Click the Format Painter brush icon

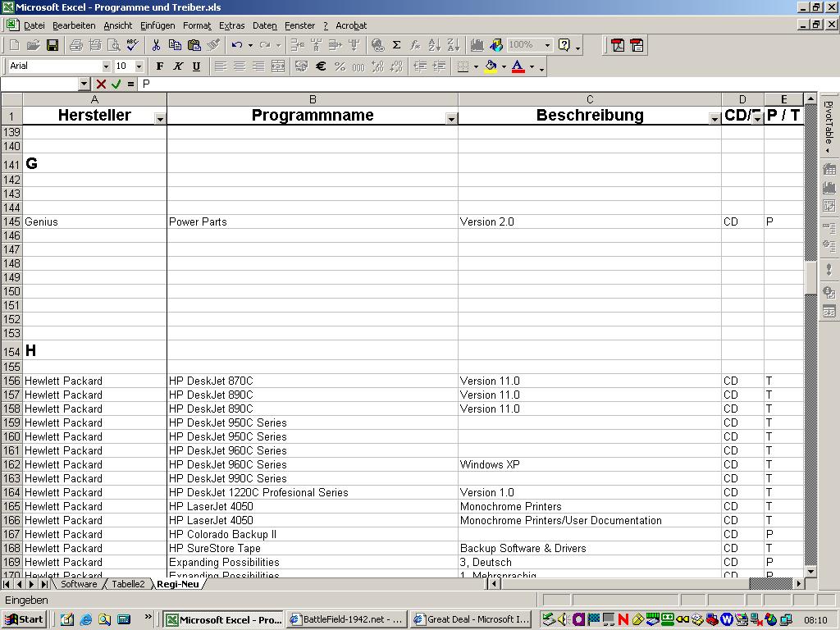[213, 46]
